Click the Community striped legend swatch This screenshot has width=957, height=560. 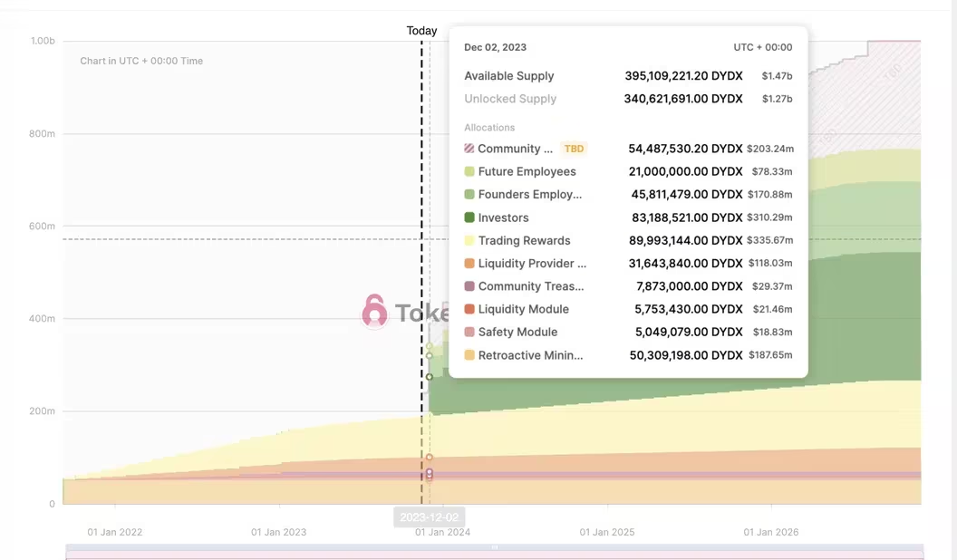pos(469,149)
